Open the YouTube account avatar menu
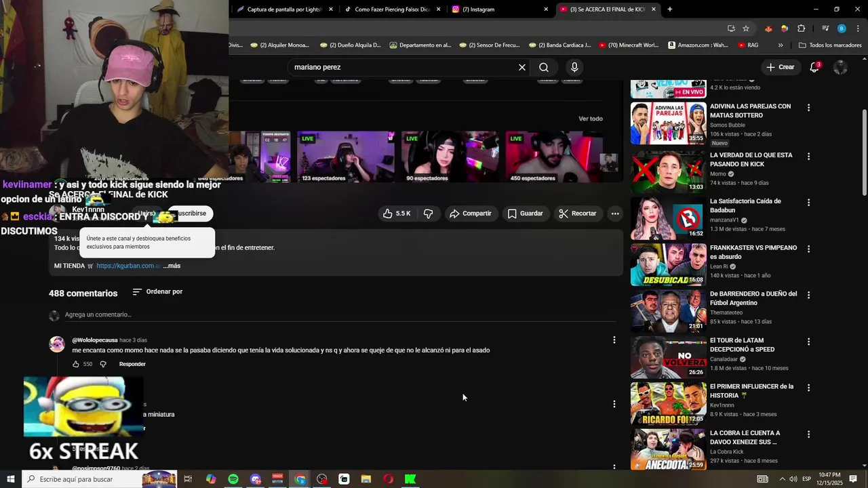This screenshot has height=488, width=868. tap(840, 67)
